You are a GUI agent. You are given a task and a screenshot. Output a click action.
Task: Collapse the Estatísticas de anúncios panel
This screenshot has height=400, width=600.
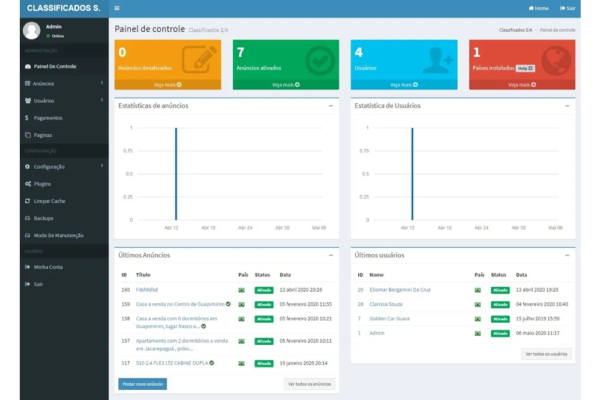(x=330, y=105)
